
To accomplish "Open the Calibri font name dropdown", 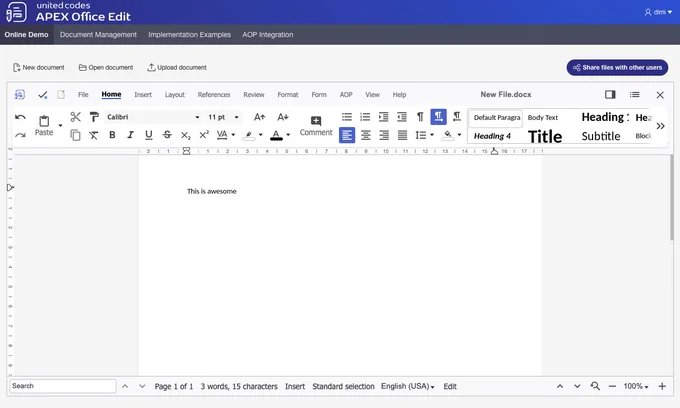I will click(197, 117).
